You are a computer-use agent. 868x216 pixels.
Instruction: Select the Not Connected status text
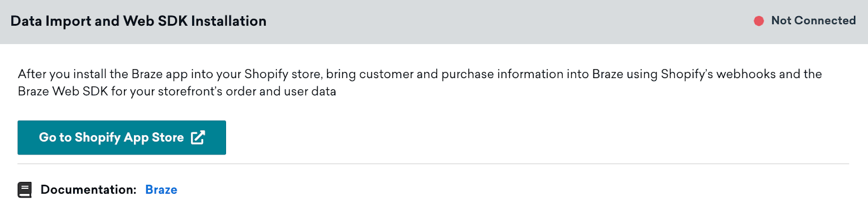(813, 21)
